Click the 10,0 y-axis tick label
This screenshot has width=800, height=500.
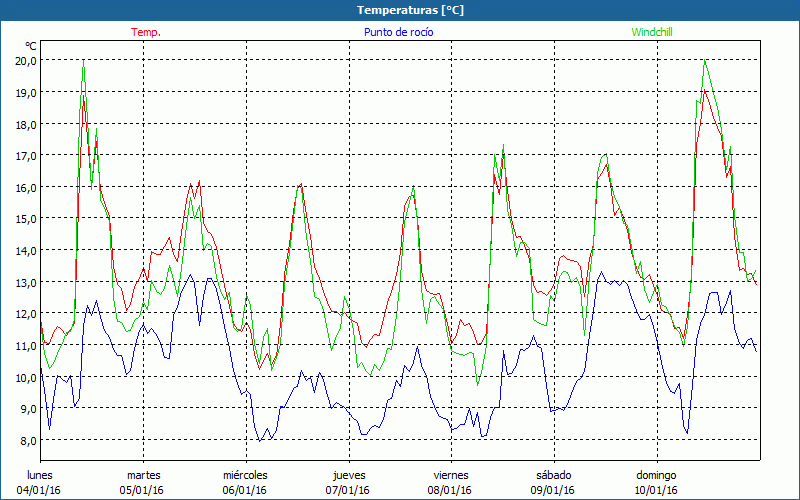[26, 377]
